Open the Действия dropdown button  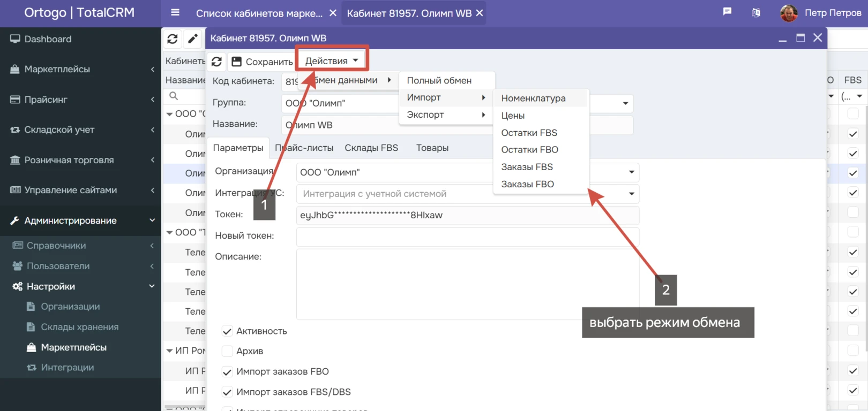click(332, 61)
